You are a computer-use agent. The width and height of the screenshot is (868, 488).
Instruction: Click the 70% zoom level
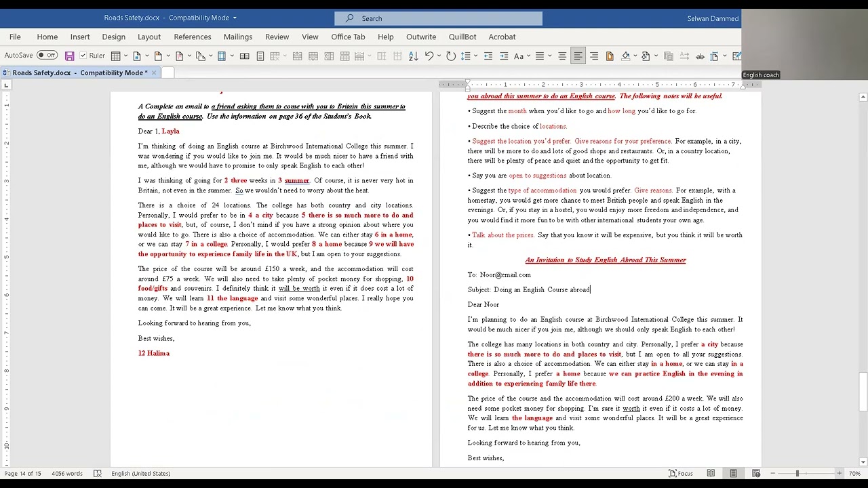[x=855, y=473]
